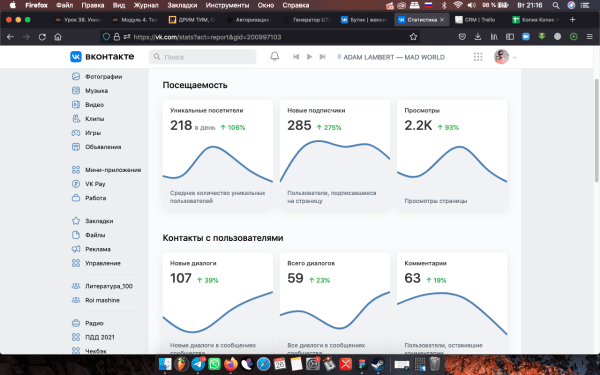Viewport: 600px width, 375px height.
Task: Open Firefox library icon
Action: coord(494,37)
